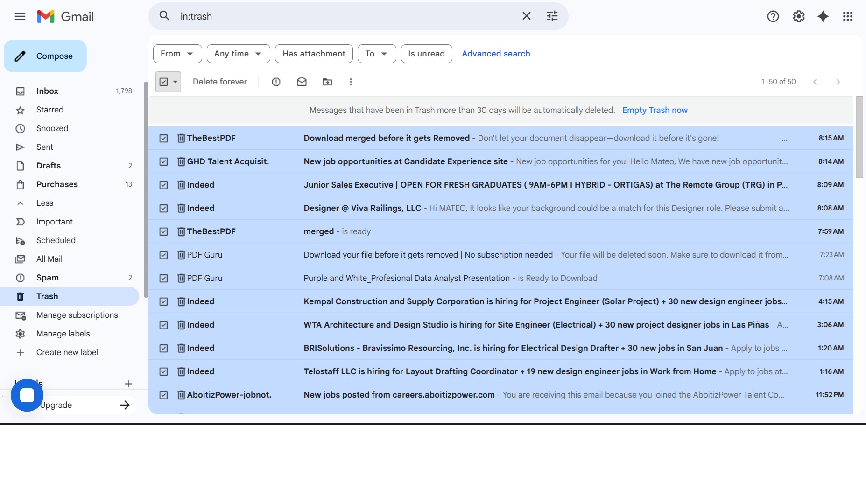866x504 pixels.
Task: Open the From filter dropdown
Action: 177,54
